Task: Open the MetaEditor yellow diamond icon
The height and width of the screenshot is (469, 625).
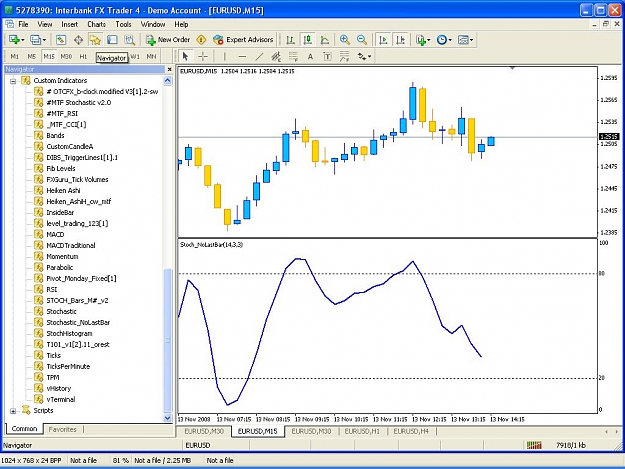Action: tap(201, 40)
